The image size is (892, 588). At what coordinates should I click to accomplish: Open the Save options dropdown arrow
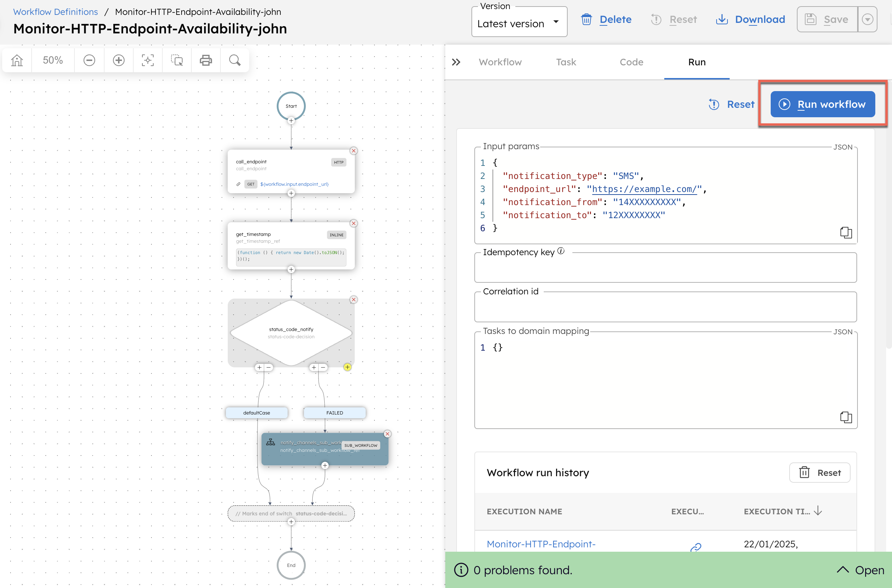point(868,20)
